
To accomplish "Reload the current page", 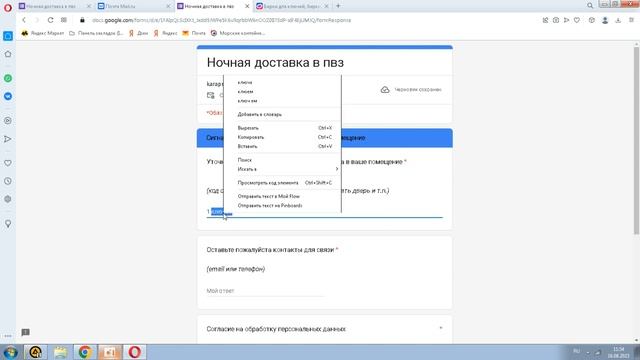I will 50,20.
